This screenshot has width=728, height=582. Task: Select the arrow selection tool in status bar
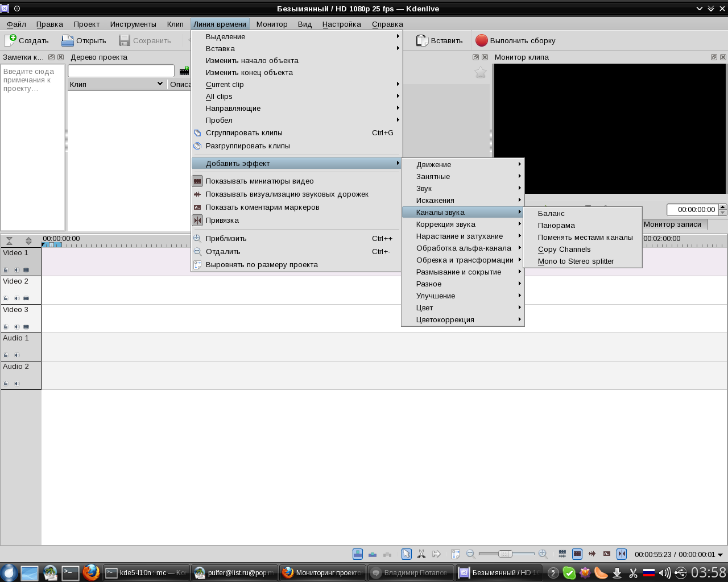tap(407, 554)
